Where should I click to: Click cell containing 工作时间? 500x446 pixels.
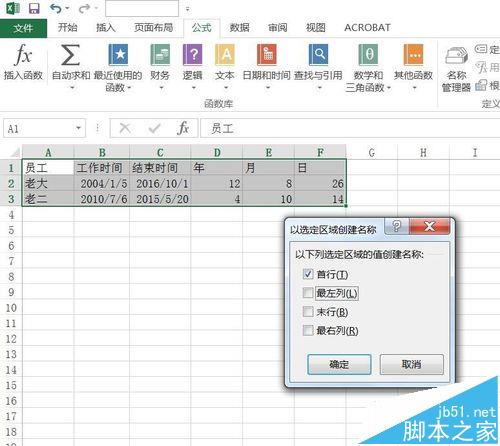[x=101, y=167]
